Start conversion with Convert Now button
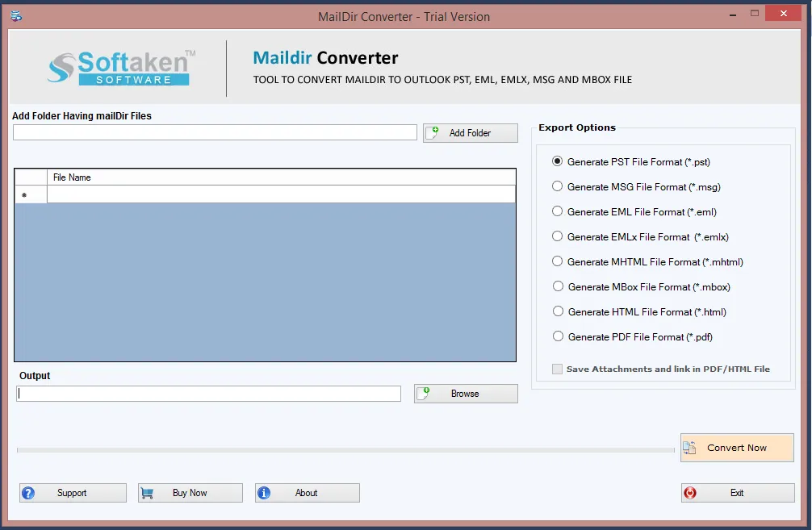Image resolution: width=812 pixels, height=530 pixels. click(737, 448)
